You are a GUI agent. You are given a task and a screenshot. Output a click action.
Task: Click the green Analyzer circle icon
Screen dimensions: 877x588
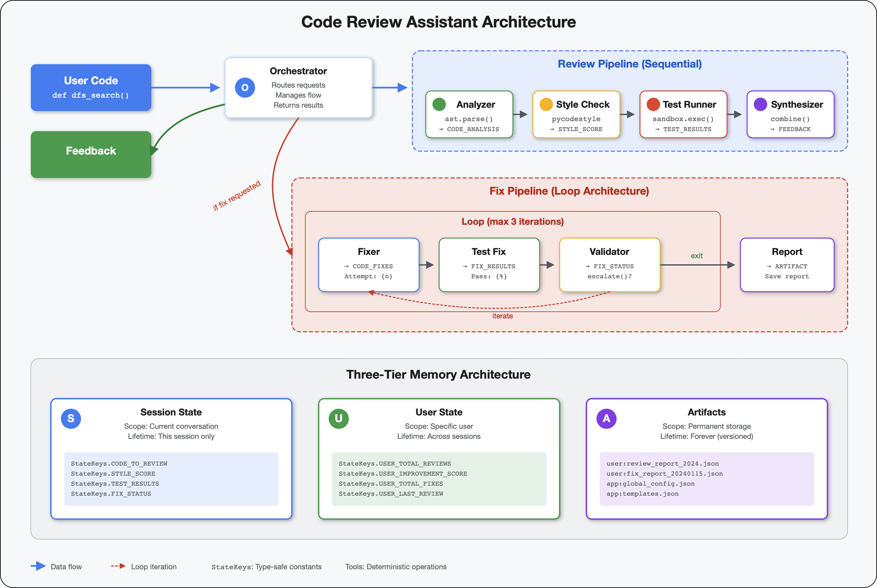point(439,104)
